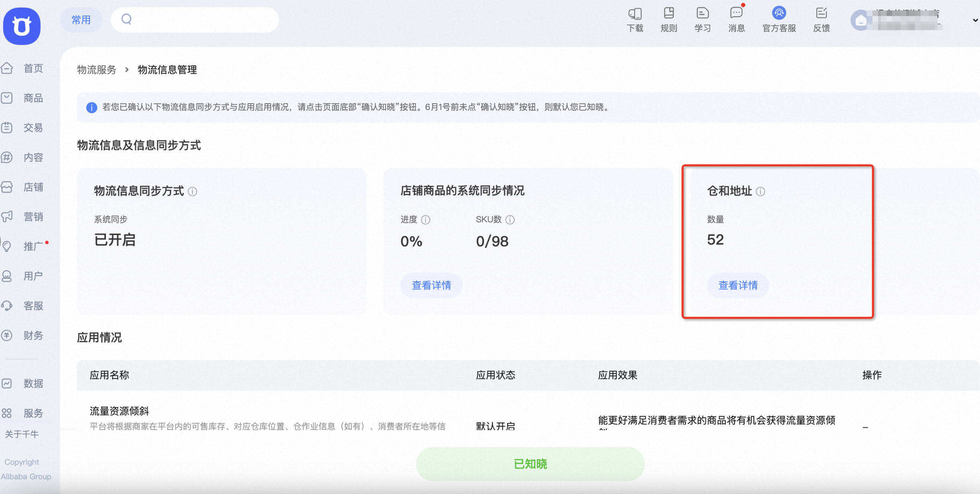Select the 常用 tab button
This screenshot has width=980, height=494.
click(x=81, y=20)
